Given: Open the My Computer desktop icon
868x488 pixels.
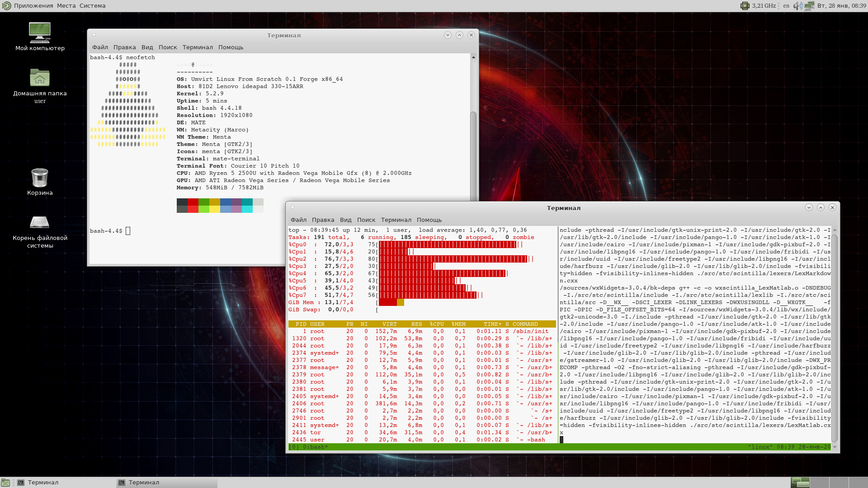Looking at the screenshot, I should (x=40, y=33).
